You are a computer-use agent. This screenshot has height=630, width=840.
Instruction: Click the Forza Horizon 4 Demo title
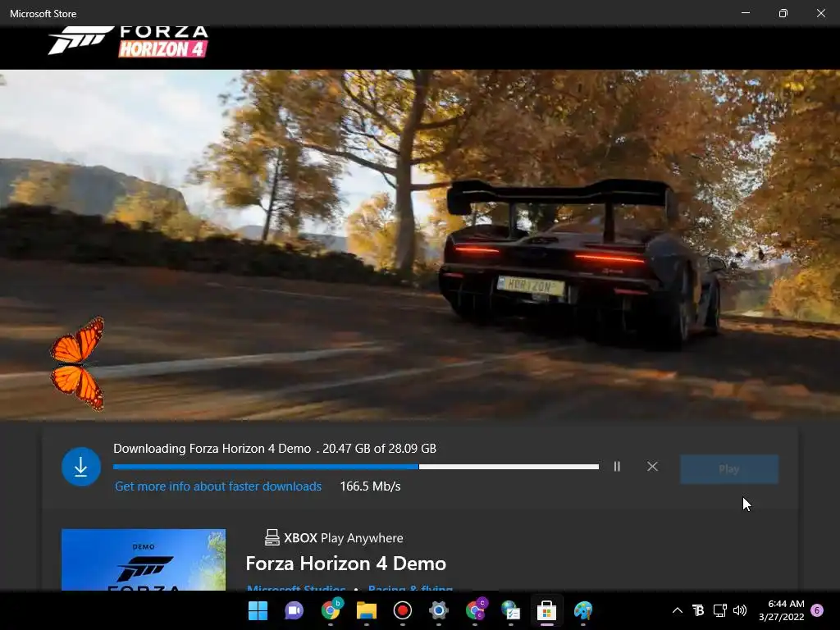[345, 564]
